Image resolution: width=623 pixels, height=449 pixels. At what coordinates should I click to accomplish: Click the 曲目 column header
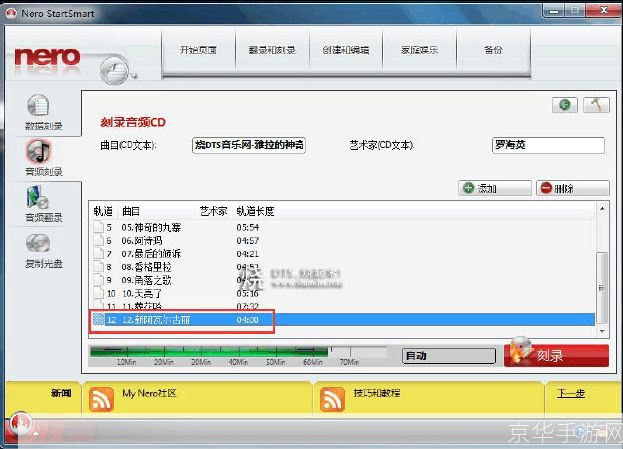click(x=131, y=211)
